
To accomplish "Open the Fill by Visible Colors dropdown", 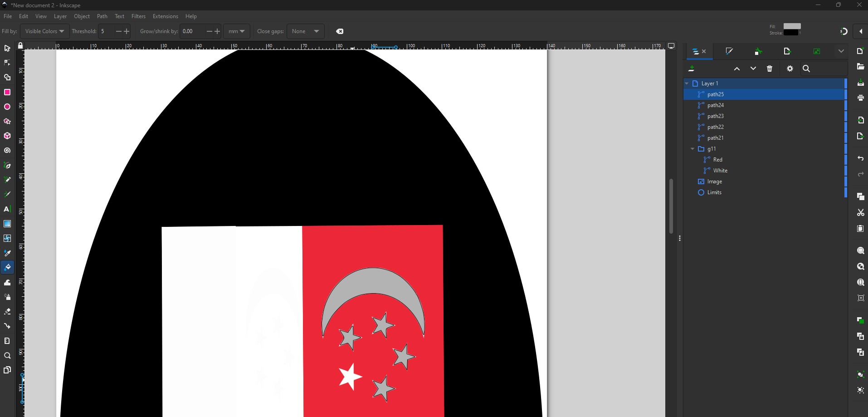I will [x=44, y=31].
